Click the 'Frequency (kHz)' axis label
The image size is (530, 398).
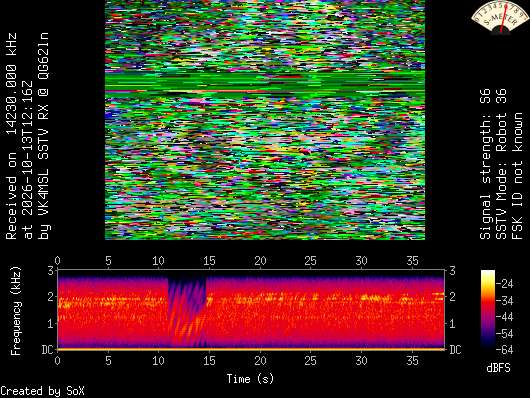[x=16, y=311]
